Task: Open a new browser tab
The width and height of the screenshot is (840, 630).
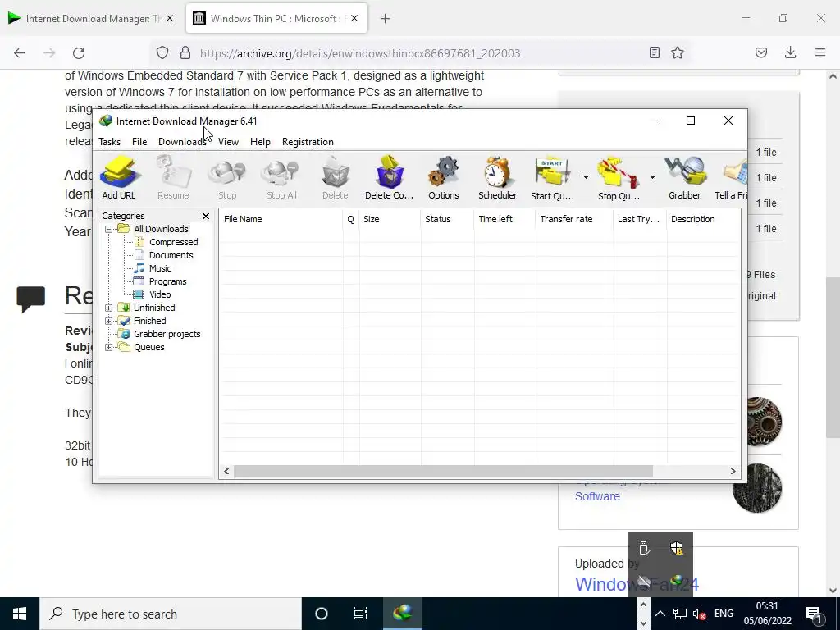Action: point(386,19)
